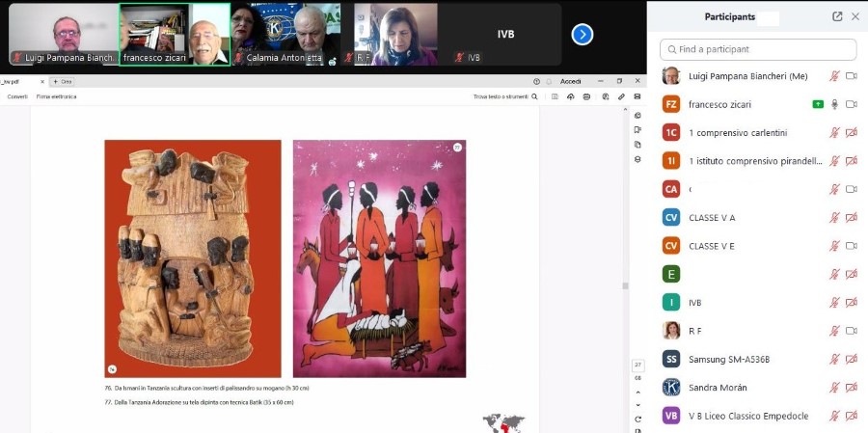
Task: Go to previous PDF page arrow
Action: (x=637, y=393)
